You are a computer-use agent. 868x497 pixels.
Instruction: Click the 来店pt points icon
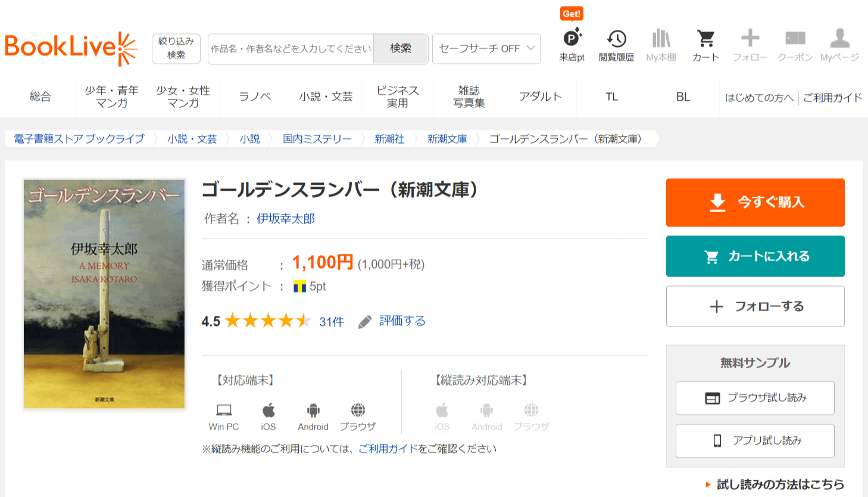tap(572, 39)
